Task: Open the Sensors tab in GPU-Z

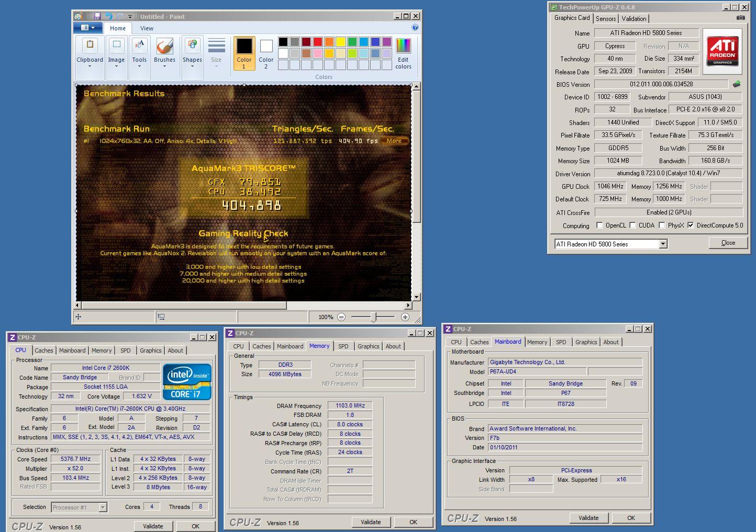Action: pyautogui.click(x=606, y=19)
